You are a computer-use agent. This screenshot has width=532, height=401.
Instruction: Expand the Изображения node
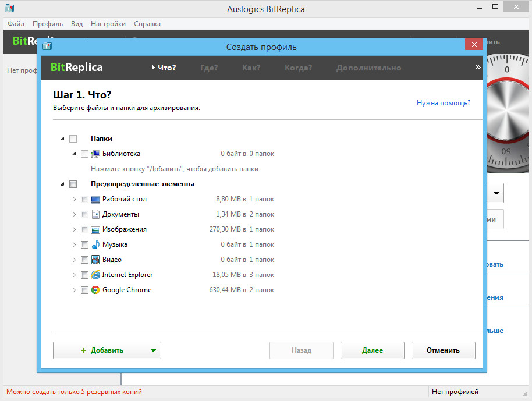click(74, 230)
